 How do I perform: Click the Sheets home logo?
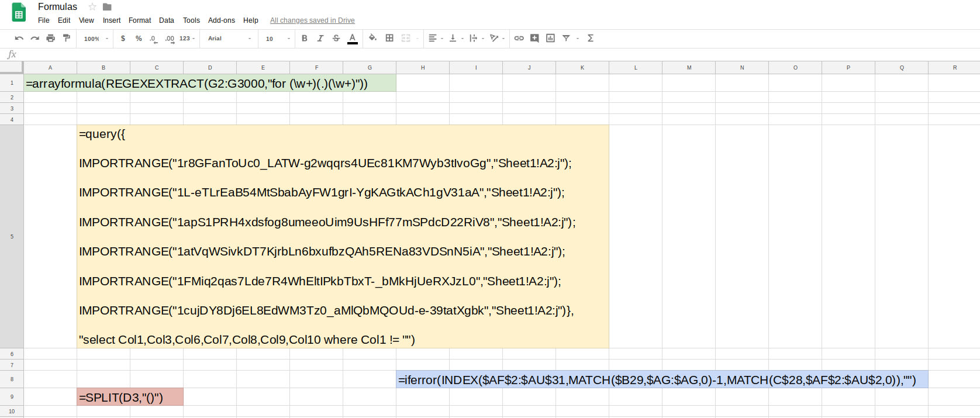19,13
